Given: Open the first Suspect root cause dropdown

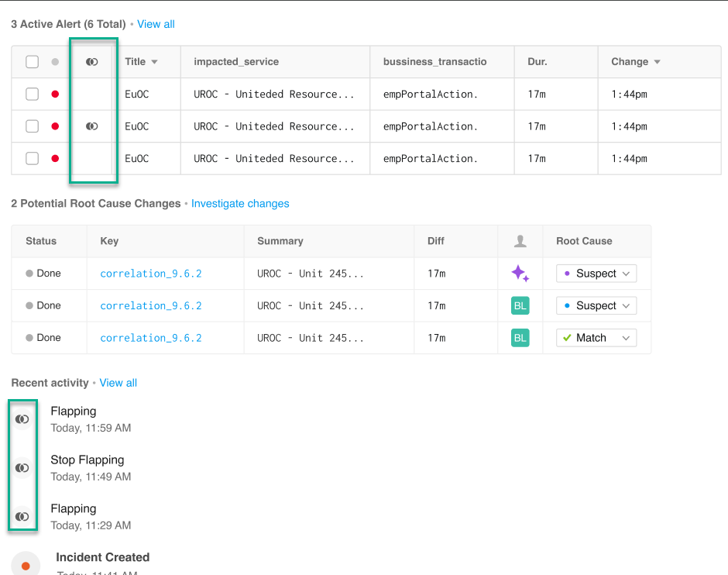Looking at the screenshot, I should [x=596, y=274].
